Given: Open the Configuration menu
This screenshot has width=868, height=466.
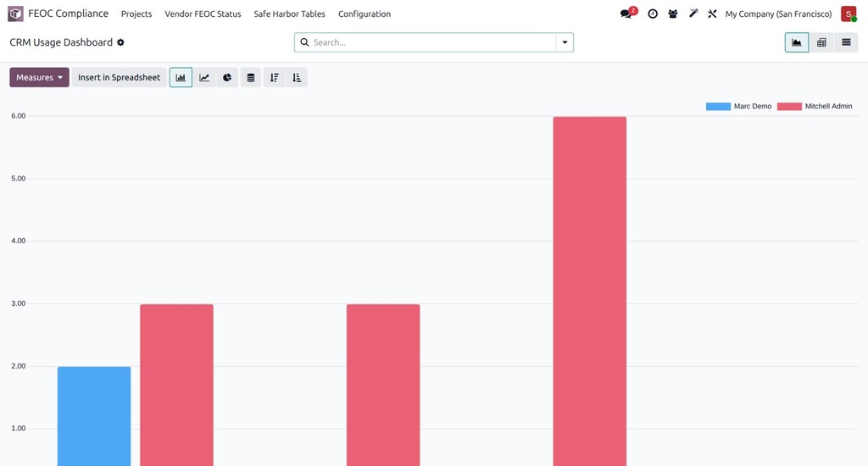Looking at the screenshot, I should coord(364,14).
